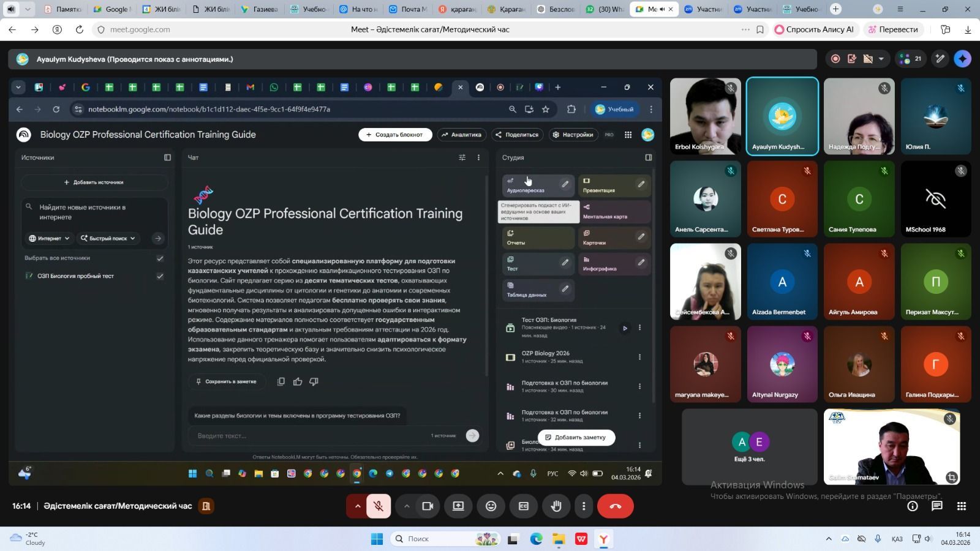The image size is (980, 551).
Task: Expand camera video settings arrow
Action: tap(407, 506)
